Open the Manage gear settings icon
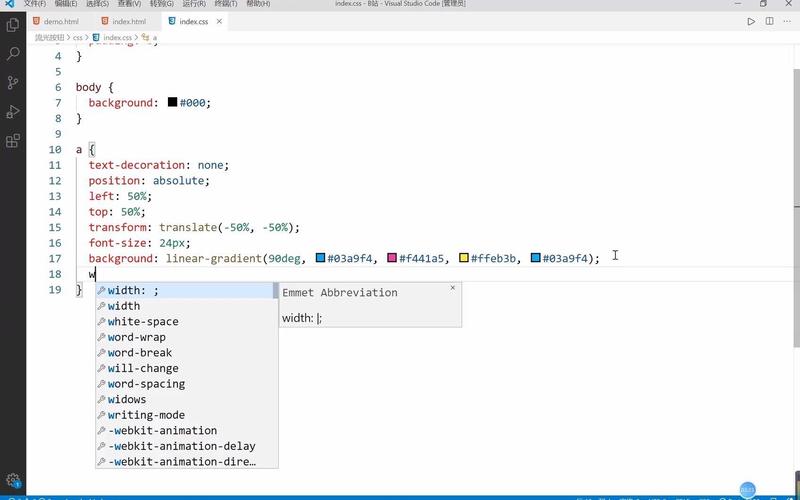Viewport: 800px width, 500px height. 13,479
